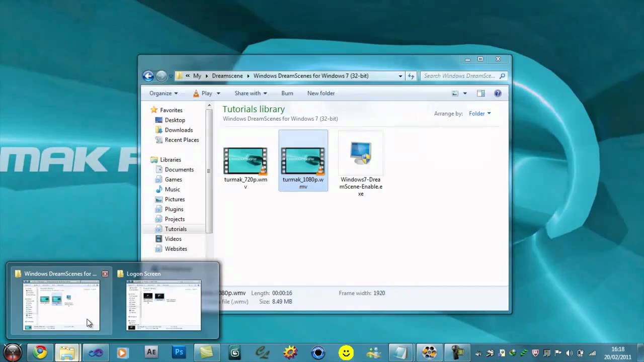Open the blue aperture ring taskbar app

click(x=318, y=352)
